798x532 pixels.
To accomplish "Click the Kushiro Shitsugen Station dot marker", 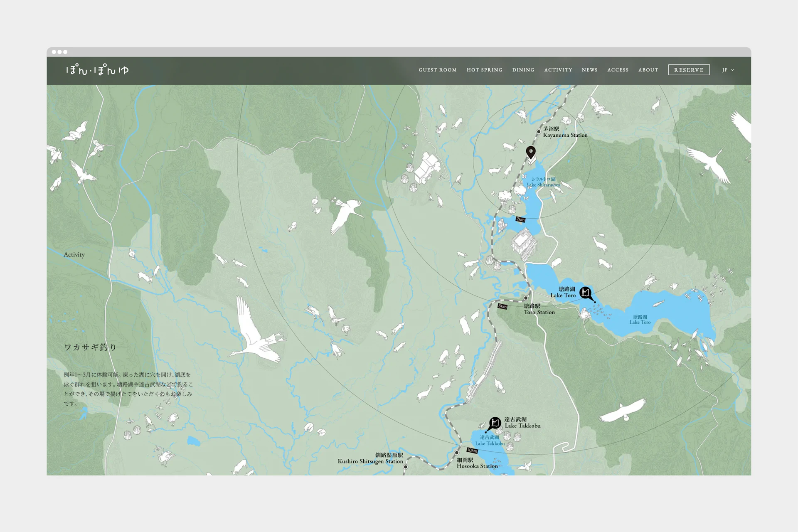I will click(406, 467).
